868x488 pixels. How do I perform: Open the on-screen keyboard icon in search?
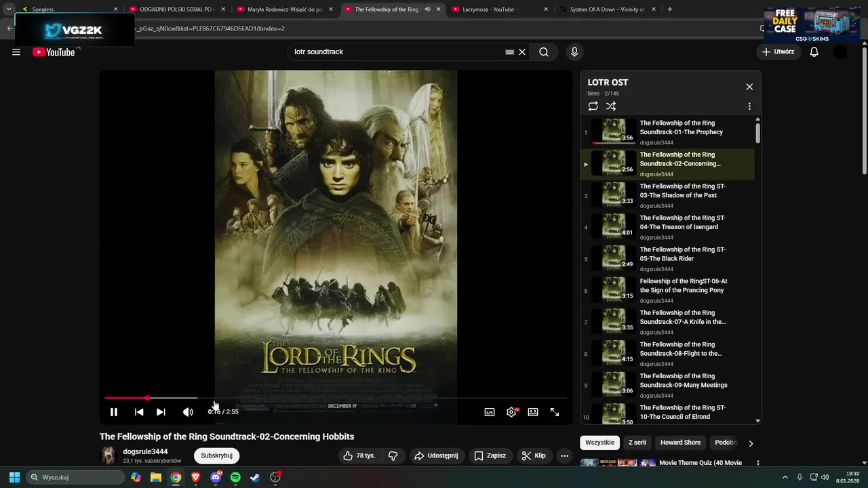click(x=509, y=52)
